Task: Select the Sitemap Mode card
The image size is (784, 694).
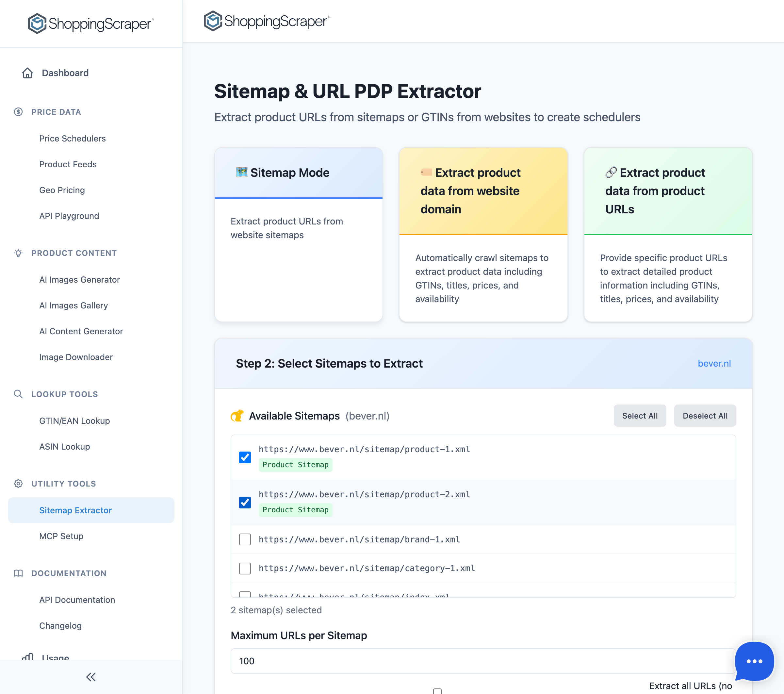Action: click(x=299, y=234)
